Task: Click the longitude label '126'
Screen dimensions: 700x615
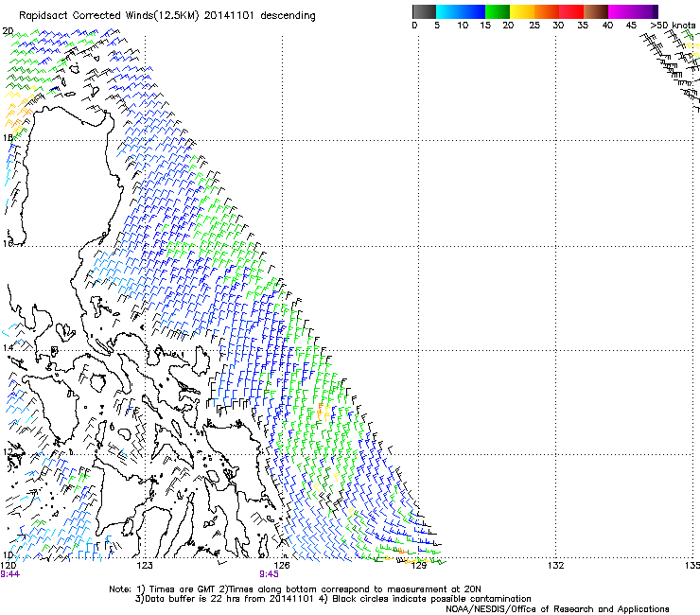Action: click(282, 566)
